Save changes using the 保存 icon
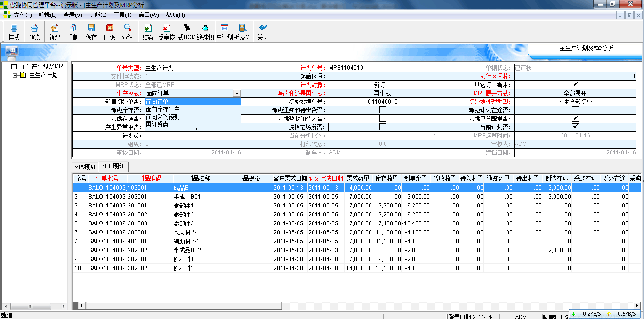The height and width of the screenshot is (319, 644). 91,32
